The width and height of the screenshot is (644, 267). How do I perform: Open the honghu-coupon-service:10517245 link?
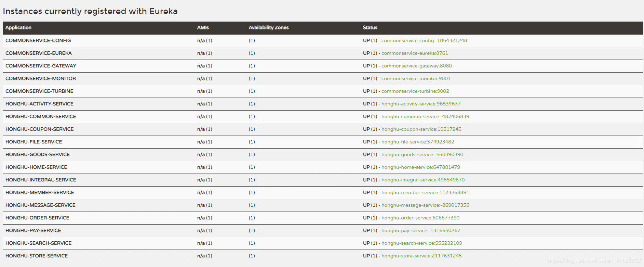pos(421,129)
